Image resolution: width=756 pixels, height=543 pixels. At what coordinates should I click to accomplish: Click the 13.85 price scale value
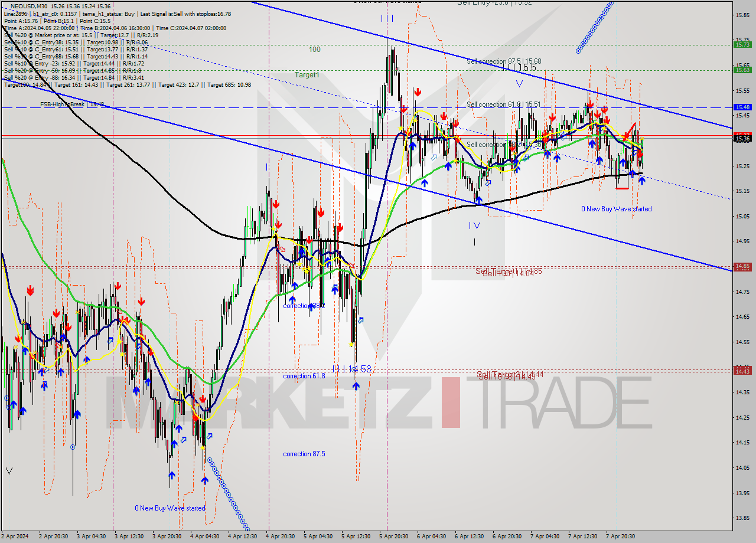point(742,518)
